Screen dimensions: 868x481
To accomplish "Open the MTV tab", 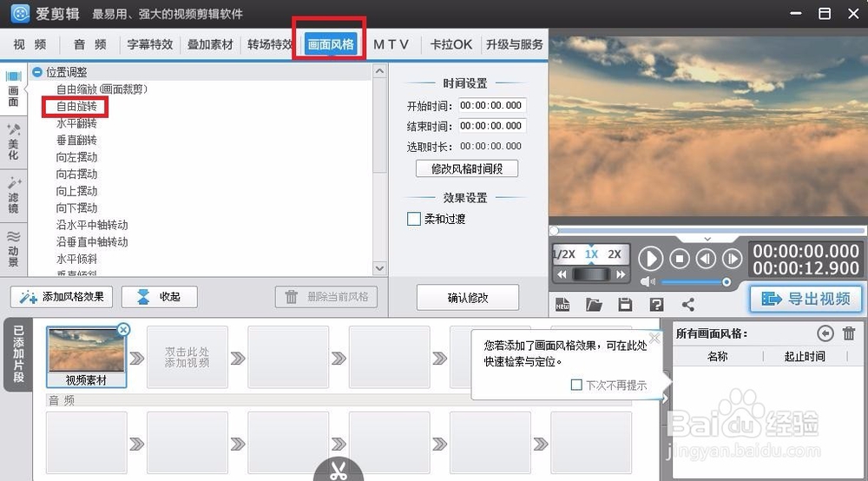I will click(391, 44).
